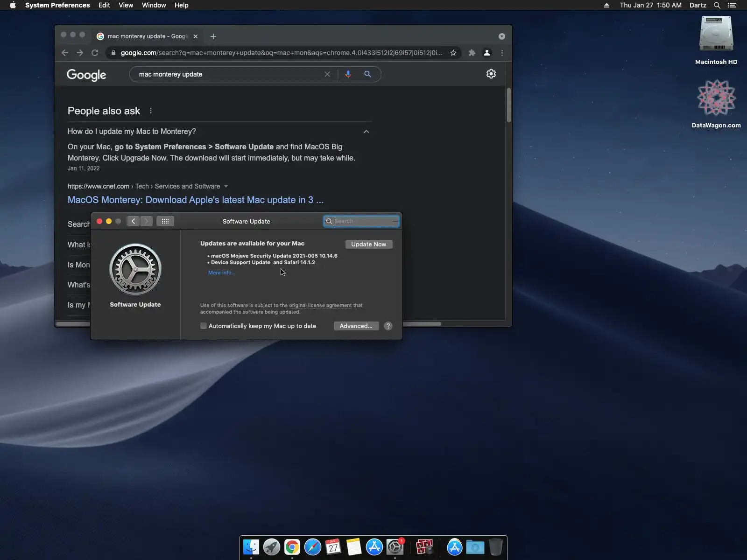Enable Automatically keep my Mac up to date
This screenshot has height=560, width=747.
click(204, 326)
